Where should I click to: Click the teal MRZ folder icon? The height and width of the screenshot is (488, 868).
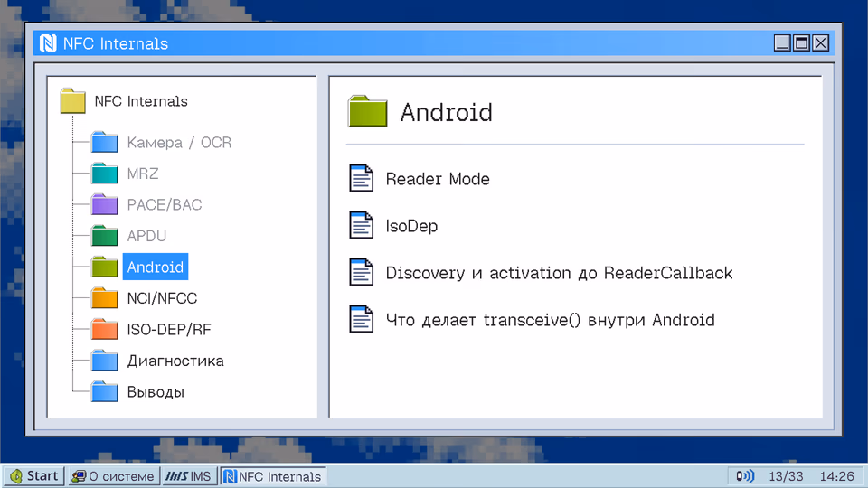pos(105,174)
